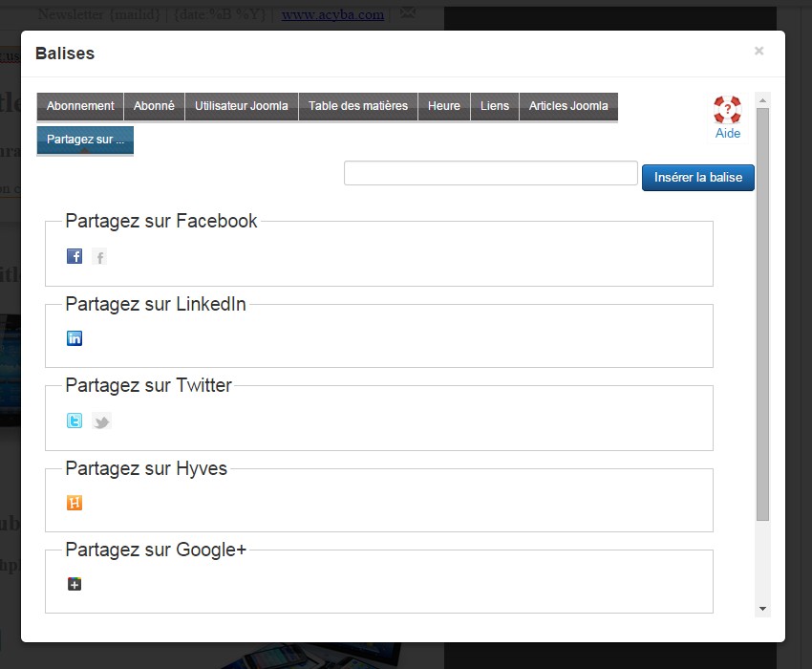
Task: Switch to the Abonnement tab
Action: 80,106
